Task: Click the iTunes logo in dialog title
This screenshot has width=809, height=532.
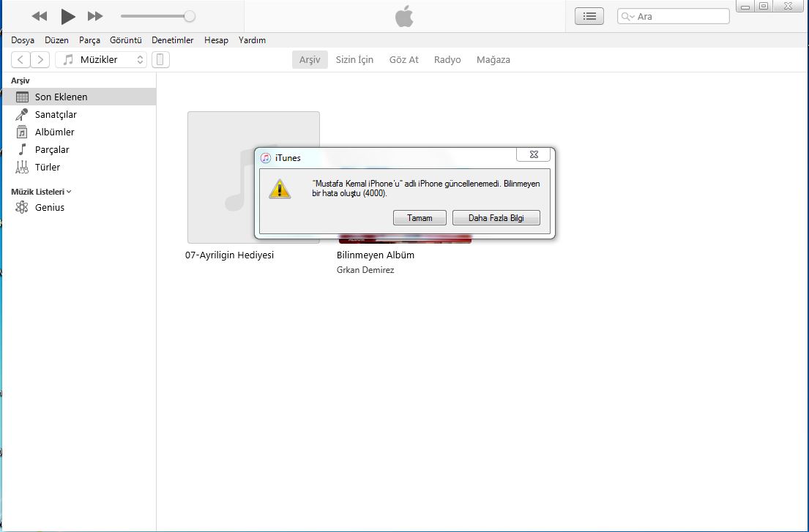Action: tap(266, 158)
